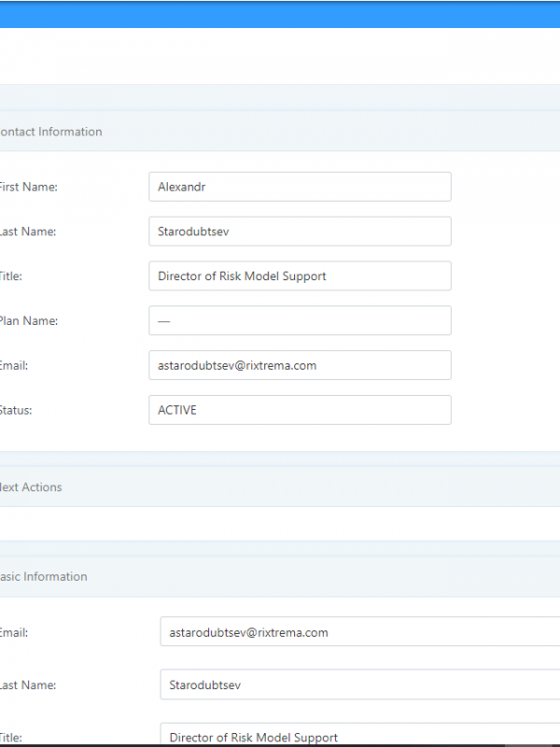The width and height of the screenshot is (560, 747).
Task: Select the Title field under Basic Information
Action: click(359, 735)
